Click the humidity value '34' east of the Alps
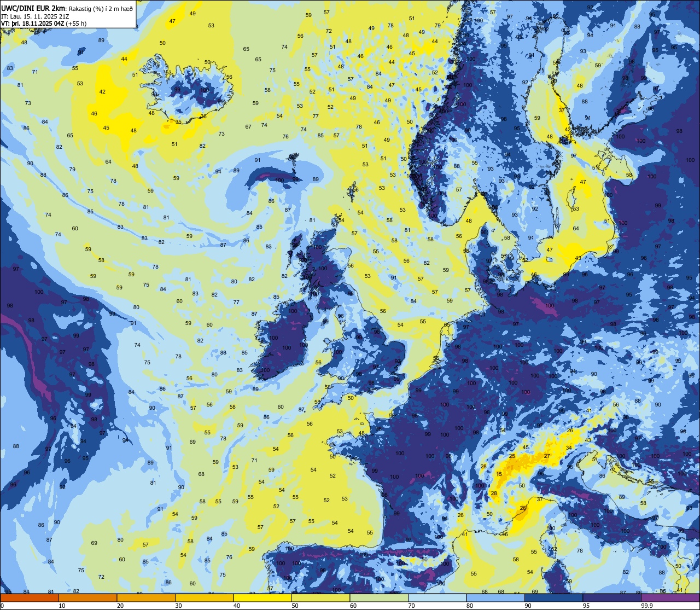The image size is (700, 610). 569,448
